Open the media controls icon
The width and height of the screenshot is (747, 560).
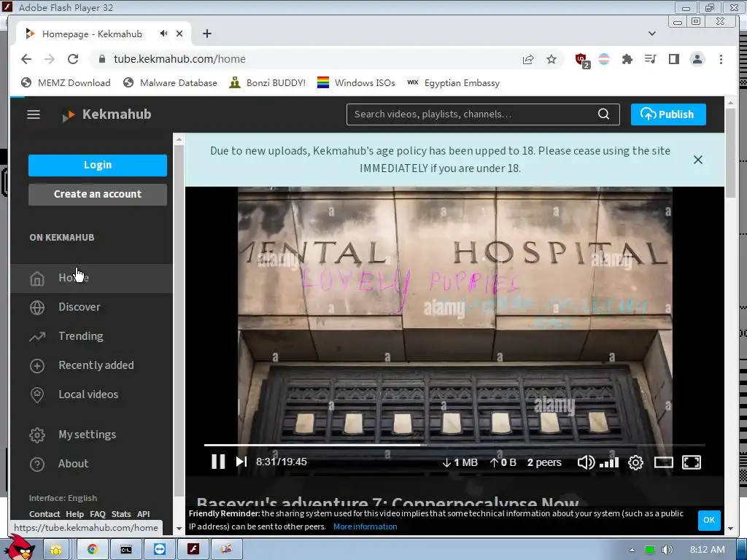coord(650,59)
